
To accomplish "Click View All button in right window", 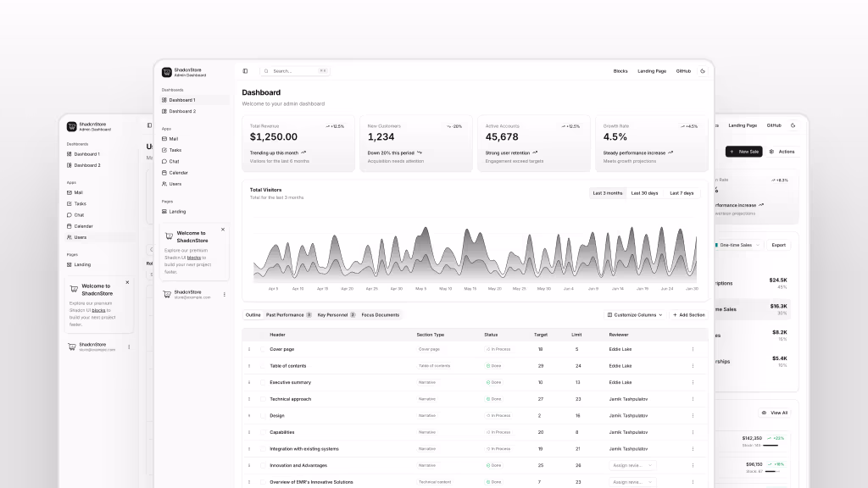I will point(774,413).
